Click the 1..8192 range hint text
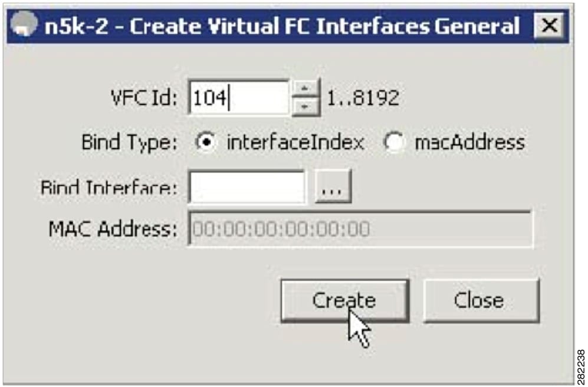The image size is (588, 387). pos(363,99)
